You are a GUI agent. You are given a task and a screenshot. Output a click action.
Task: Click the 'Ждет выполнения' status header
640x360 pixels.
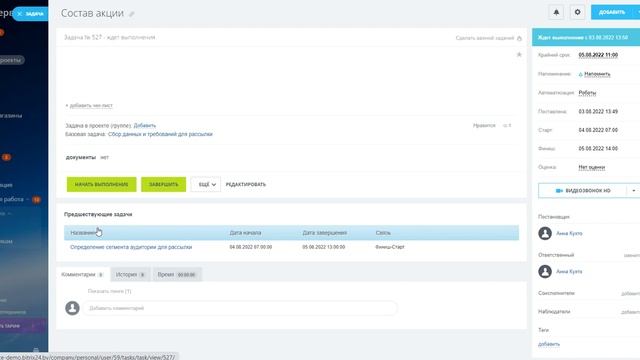click(x=586, y=38)
